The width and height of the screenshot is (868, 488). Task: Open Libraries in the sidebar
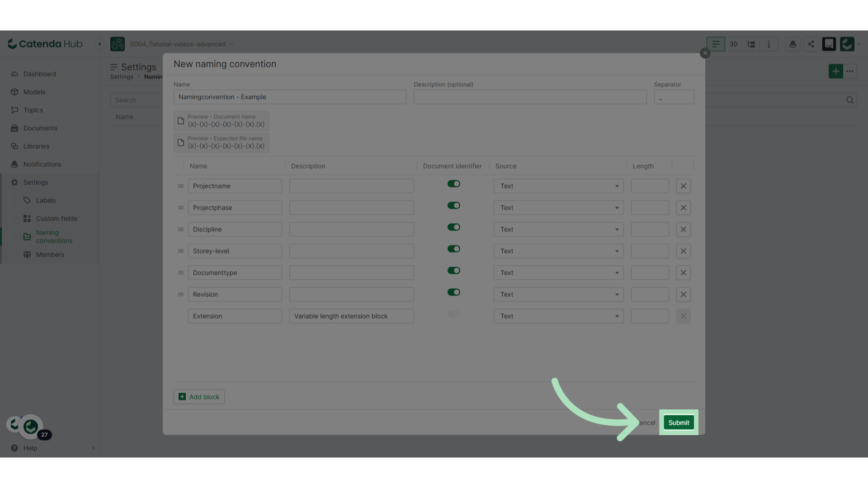point(36,146)
